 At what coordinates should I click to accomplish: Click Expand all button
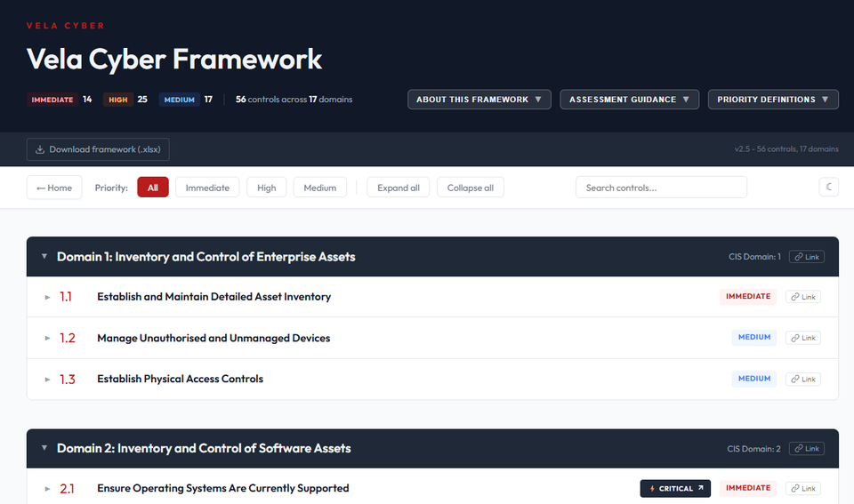(x=399, y=188)
